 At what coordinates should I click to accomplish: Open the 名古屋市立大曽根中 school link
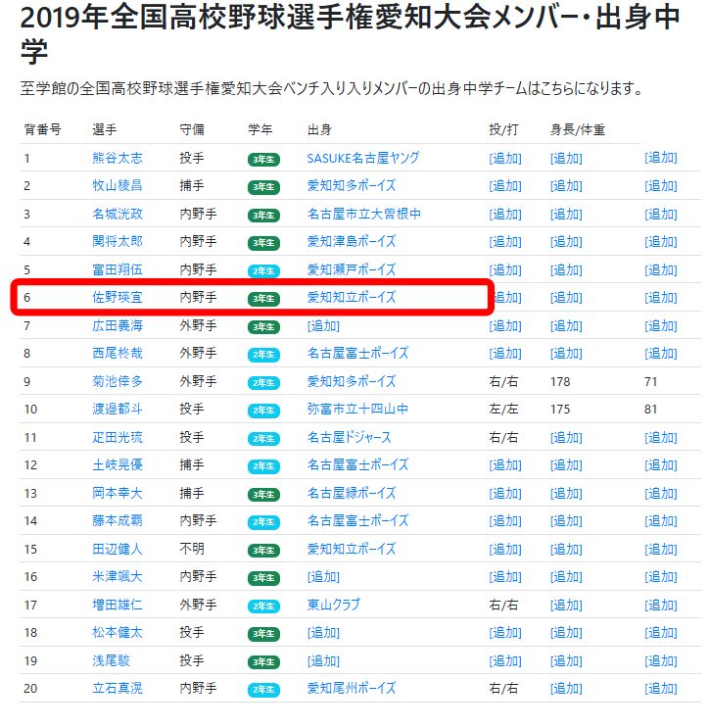363,214
